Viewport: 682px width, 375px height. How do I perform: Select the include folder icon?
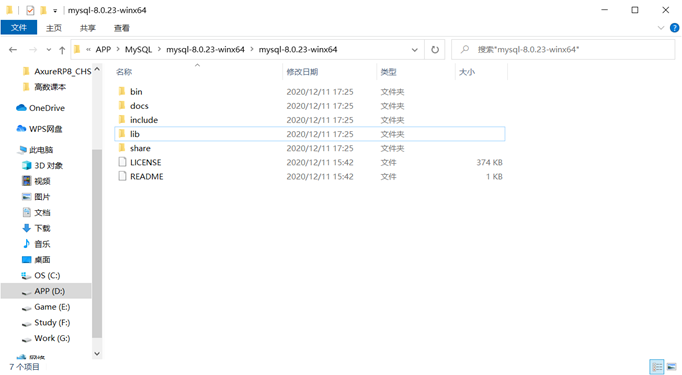(x=122, y=120)
